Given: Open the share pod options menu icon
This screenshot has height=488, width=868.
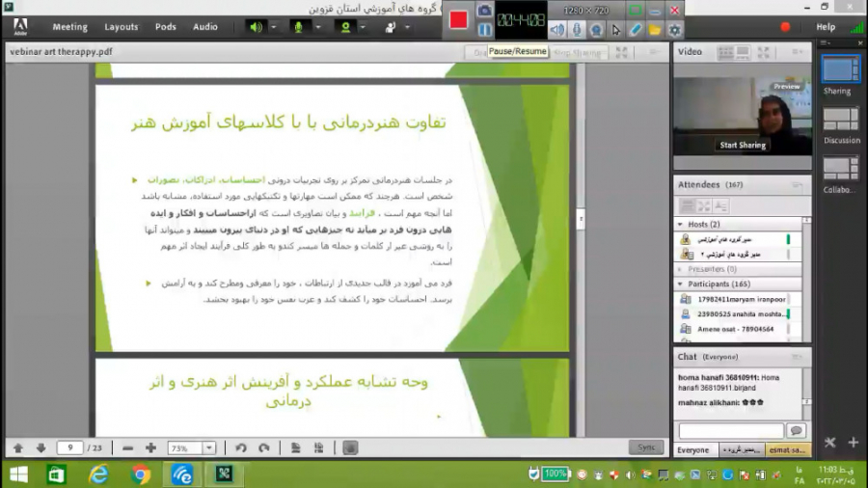Looking at the screenshot, I should (654, 52).
